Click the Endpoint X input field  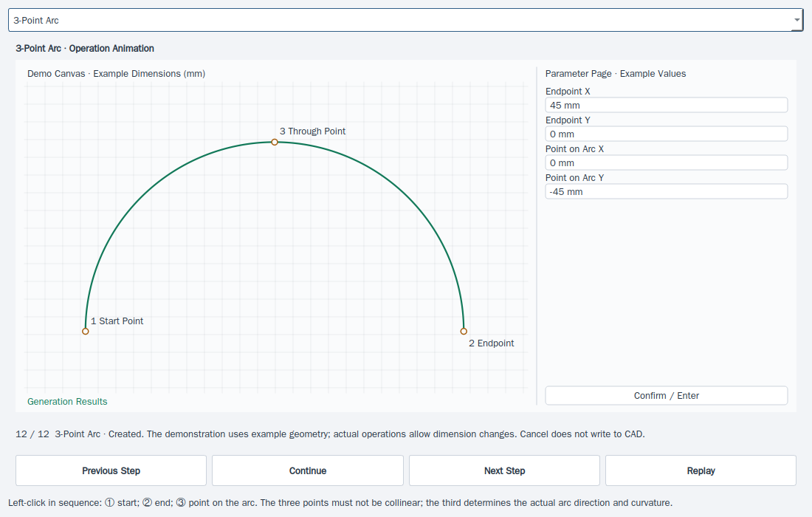[666, 105]
